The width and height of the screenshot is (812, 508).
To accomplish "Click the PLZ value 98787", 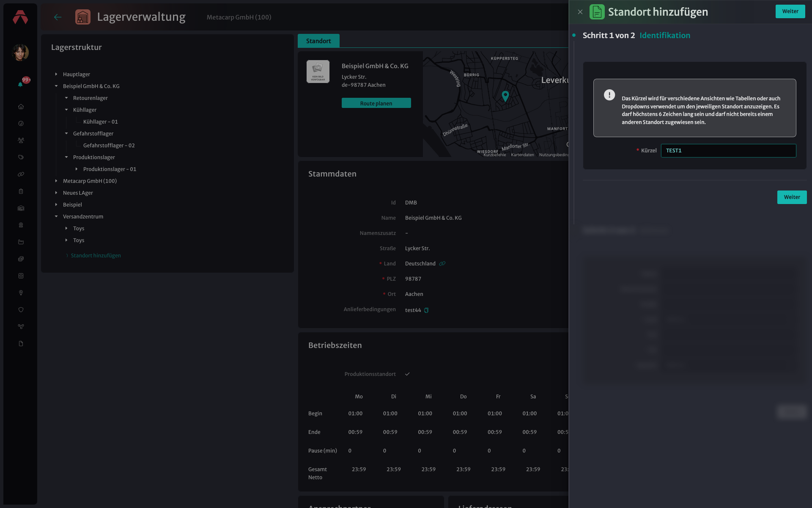I will click(413, 279).
